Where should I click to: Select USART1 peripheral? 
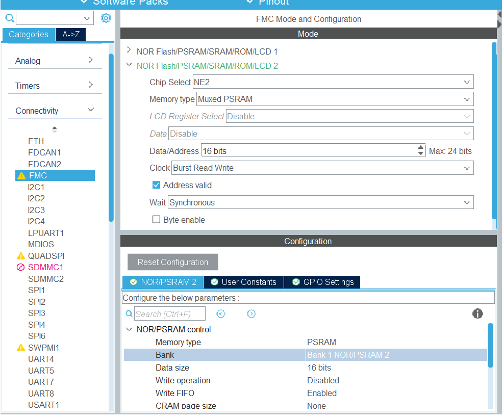coord(44,405)
